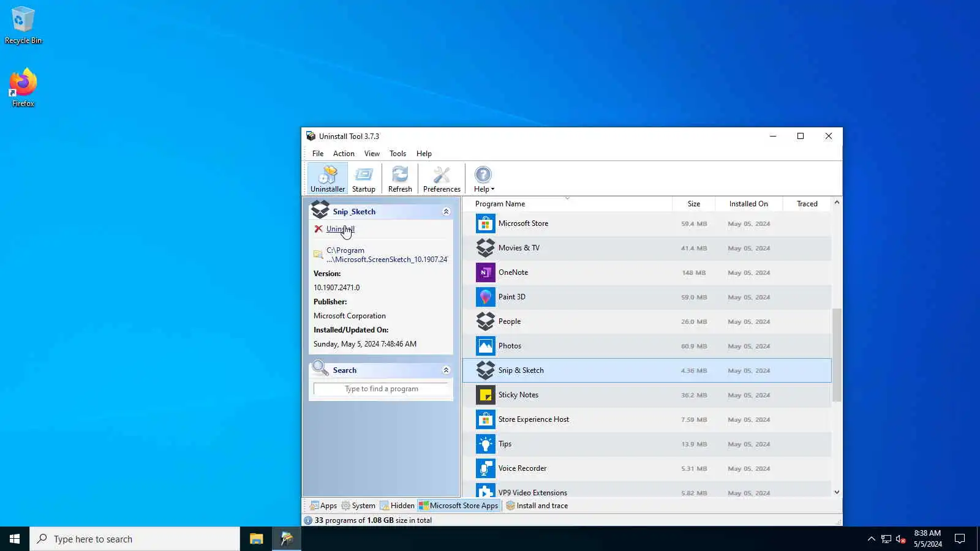This screenshot has height=551, width=980.
Task: Click the Uninstall Tool taskbar icon
Action: (x=287, y=539)
